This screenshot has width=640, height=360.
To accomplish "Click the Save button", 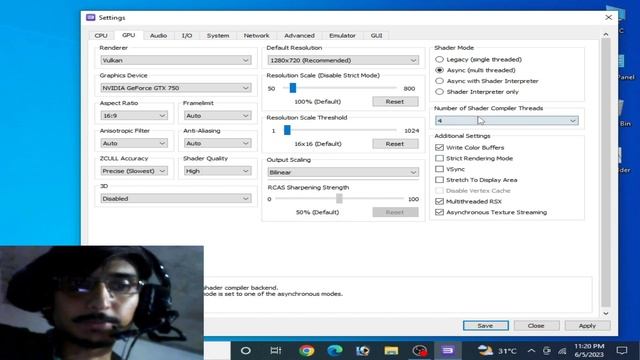I will click(x=486, y=326).
